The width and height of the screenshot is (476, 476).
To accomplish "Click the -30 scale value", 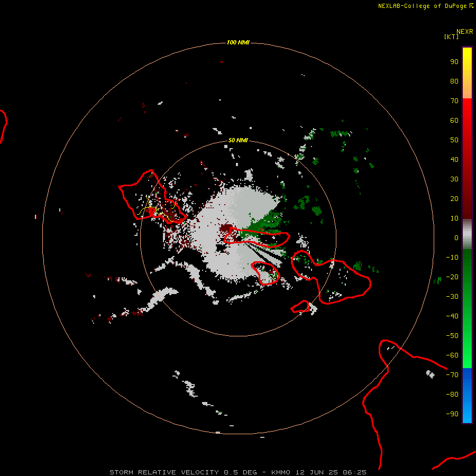I will click(x=452, y=297).
